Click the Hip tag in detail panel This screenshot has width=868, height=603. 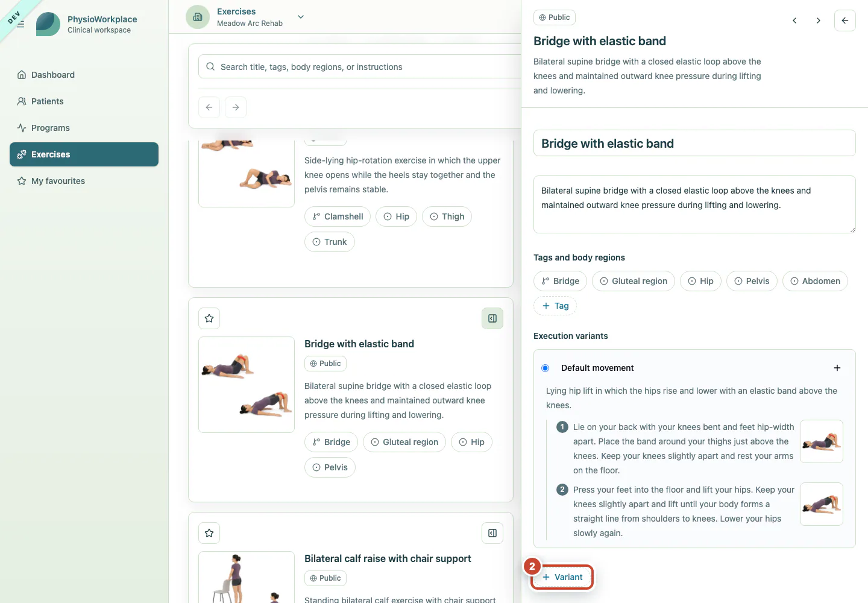700,281
